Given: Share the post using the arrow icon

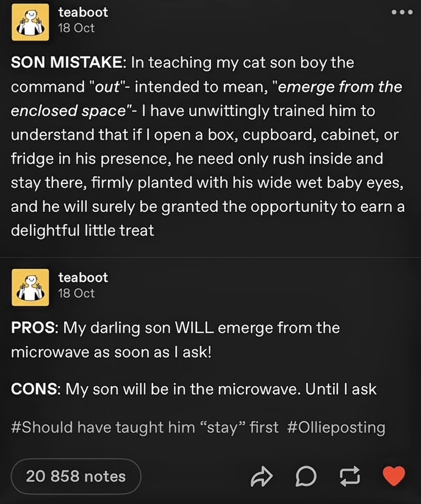Looking at the screenshot, I should [261, 477].
